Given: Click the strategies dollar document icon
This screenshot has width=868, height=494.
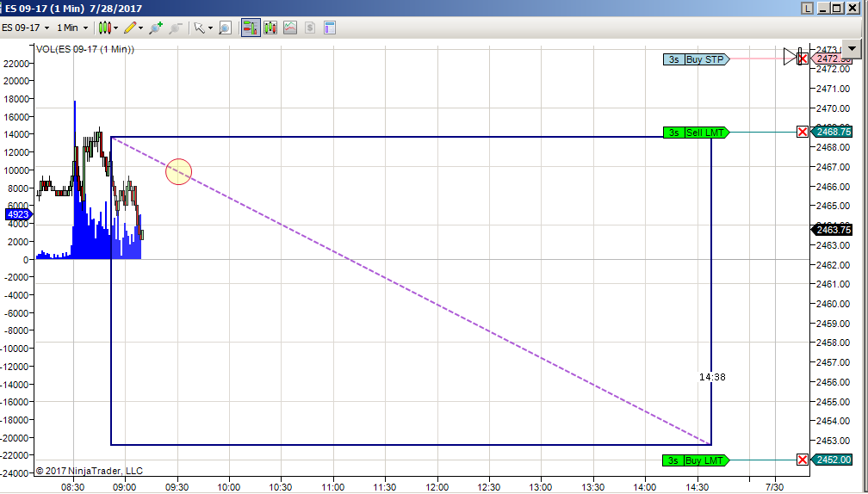Looking at the screenshot, I should tap(310, 28).
